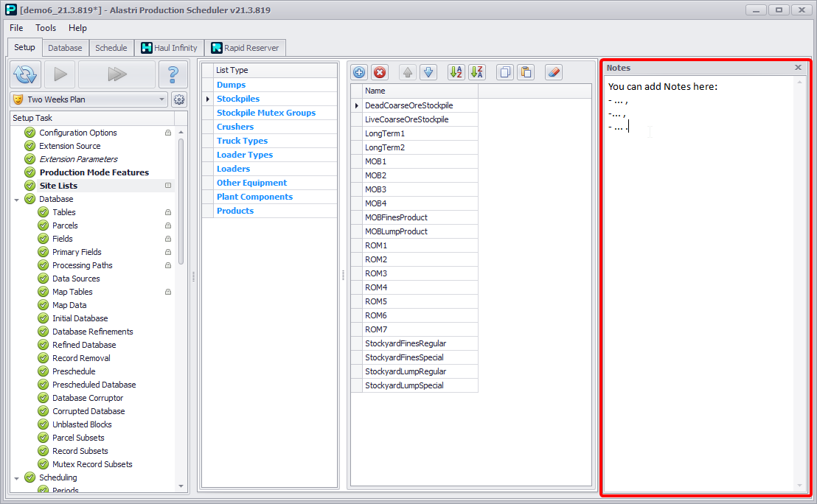The width and height of the screenshot is (817, 504).
Task: Move selected item down with blue arrow
Action: pos(428,72)
